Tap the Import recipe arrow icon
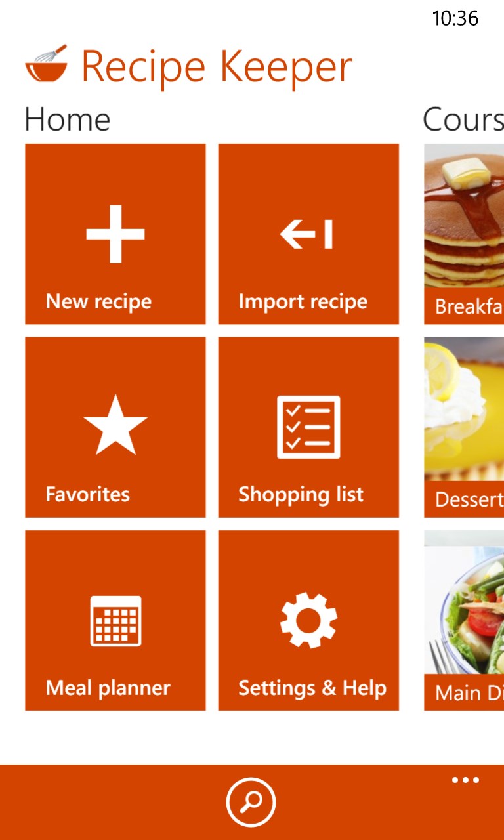This screenshot has width=504, height=840. click(306, 234)
